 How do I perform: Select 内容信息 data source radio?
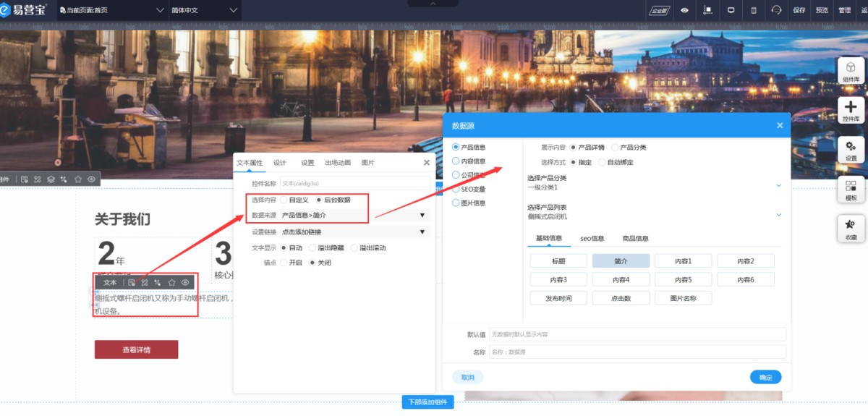tap(456, 161)
